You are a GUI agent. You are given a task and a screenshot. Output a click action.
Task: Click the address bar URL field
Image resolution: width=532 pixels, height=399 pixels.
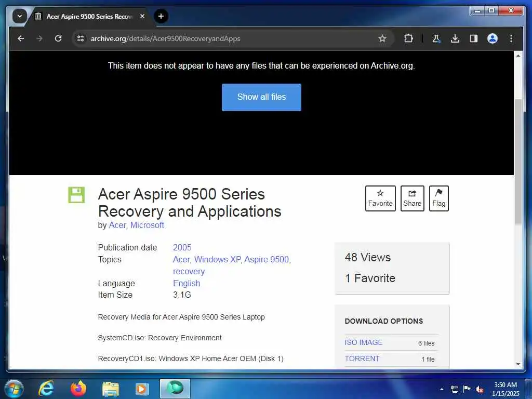(233, 38)
